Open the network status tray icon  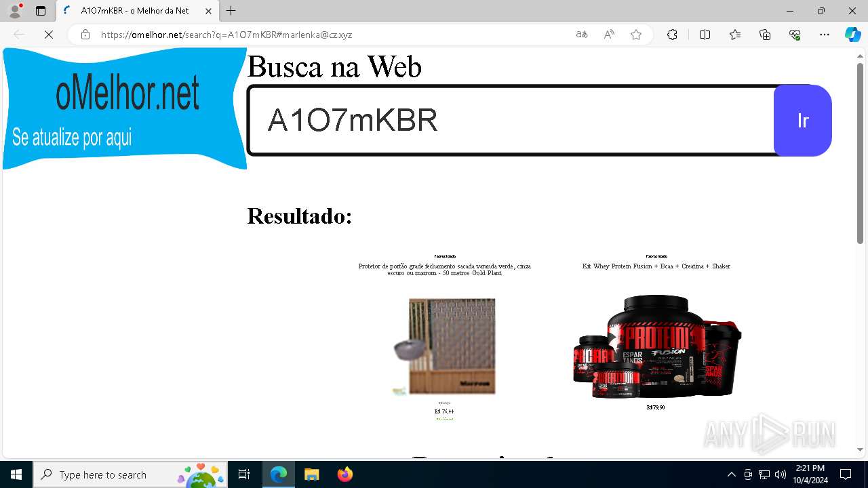coord(764,474)
